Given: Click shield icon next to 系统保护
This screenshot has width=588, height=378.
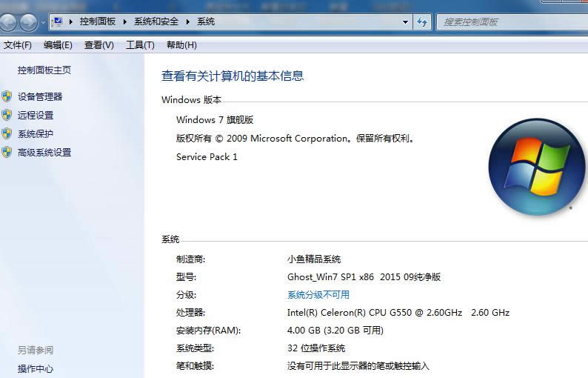Looking at the screenshot, I should click(7, 133).
